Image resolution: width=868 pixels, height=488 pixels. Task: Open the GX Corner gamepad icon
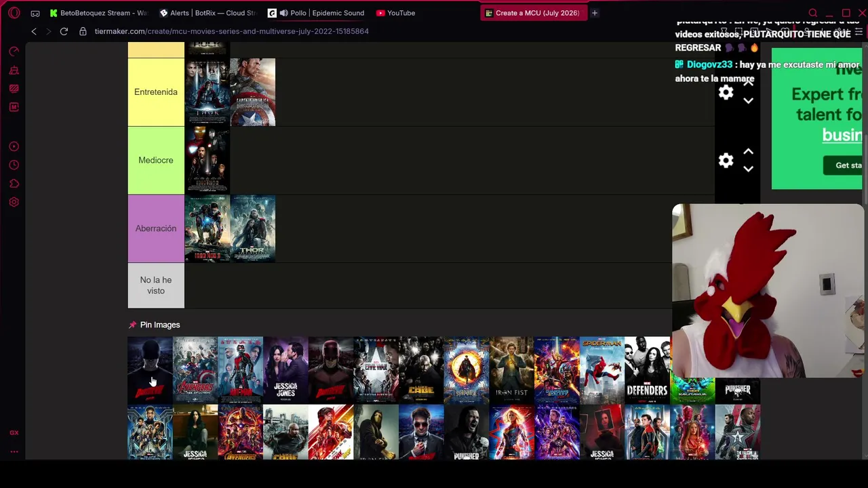[x=35, y=13]
